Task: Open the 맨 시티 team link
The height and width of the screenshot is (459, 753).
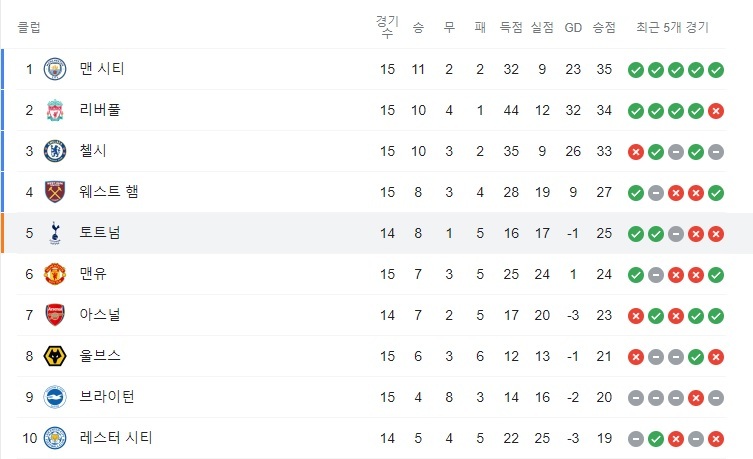Action: tap(101, 70)
